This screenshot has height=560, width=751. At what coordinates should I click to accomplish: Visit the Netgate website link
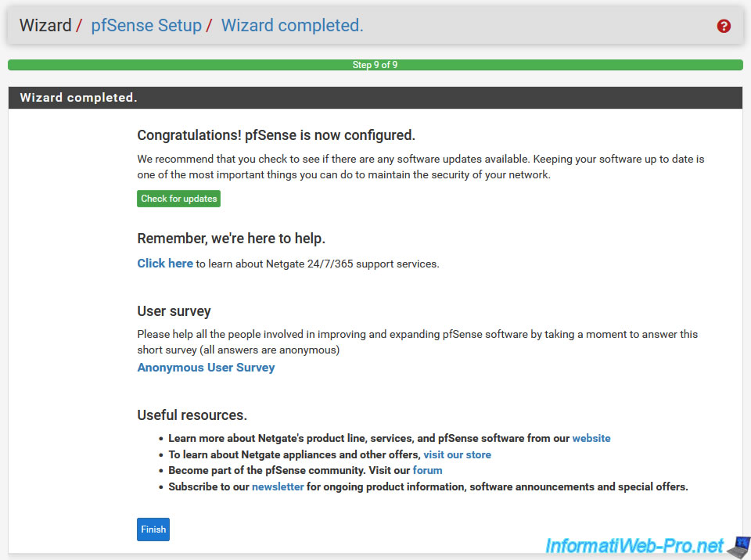[x=591, y=438]
